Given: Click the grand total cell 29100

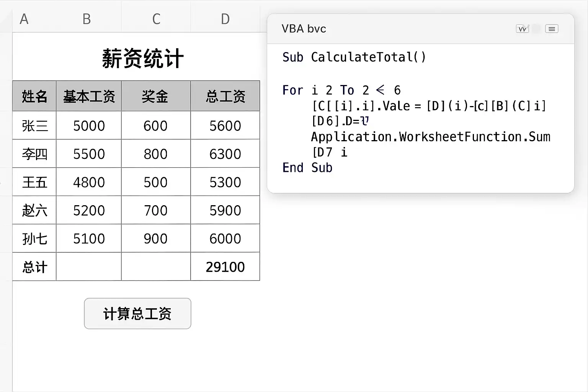Looking at the screenshot, I should 225,267.
